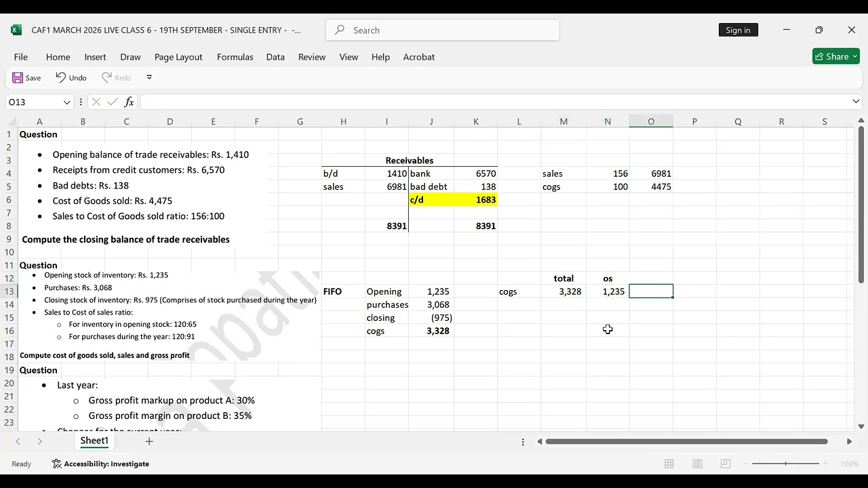Screen dimensions: 868x488
Task: Click into the Search box
Action: (443, 30)
